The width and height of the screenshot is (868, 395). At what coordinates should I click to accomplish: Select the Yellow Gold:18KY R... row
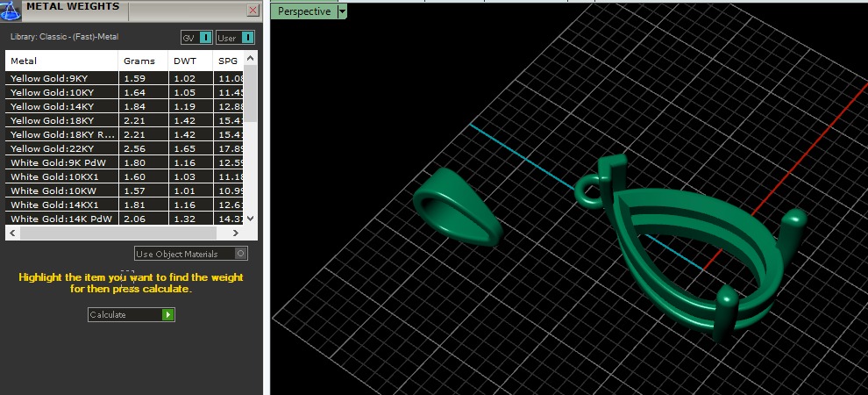pos(124,134)
